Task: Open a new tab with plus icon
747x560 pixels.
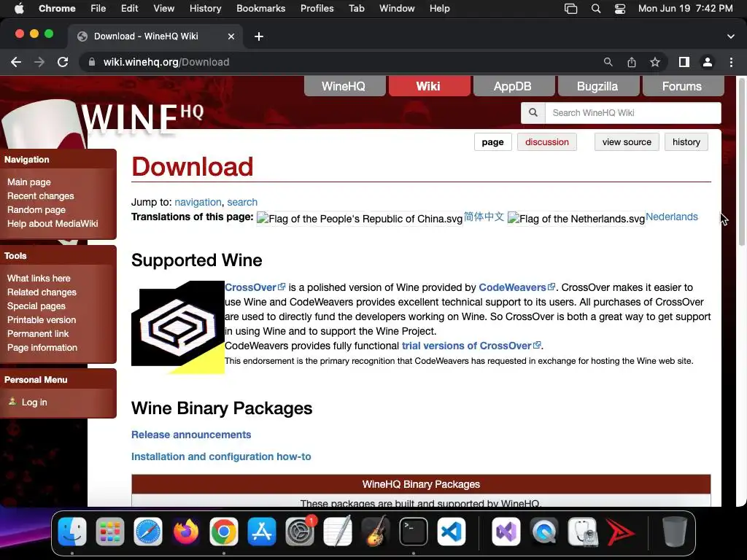Action: 259,36
